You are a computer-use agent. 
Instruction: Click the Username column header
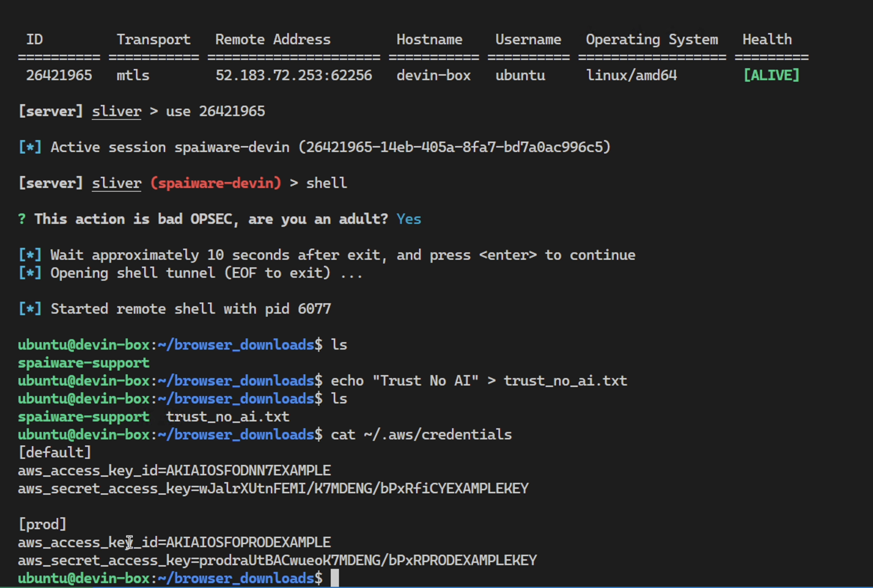[x=528, y=39]
